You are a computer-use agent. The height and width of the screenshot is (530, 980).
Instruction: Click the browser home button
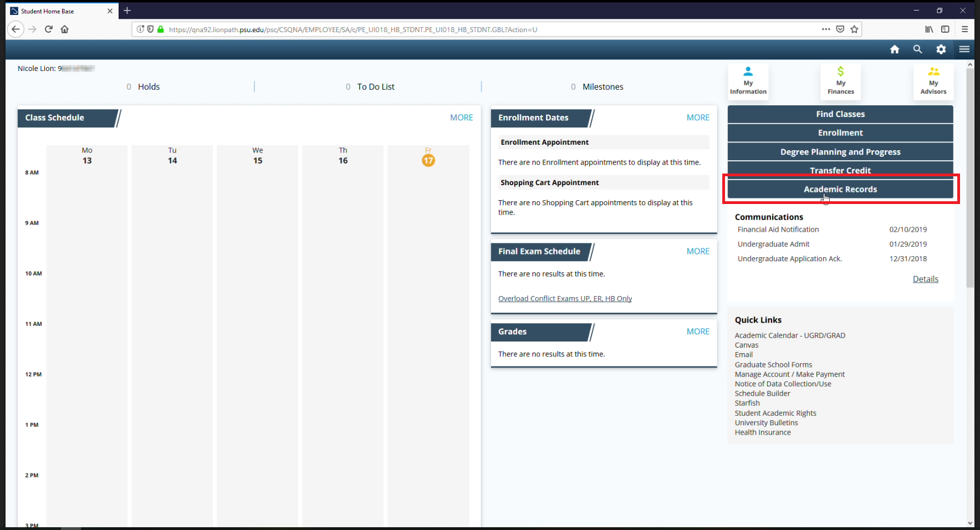(x=65, y=29)
